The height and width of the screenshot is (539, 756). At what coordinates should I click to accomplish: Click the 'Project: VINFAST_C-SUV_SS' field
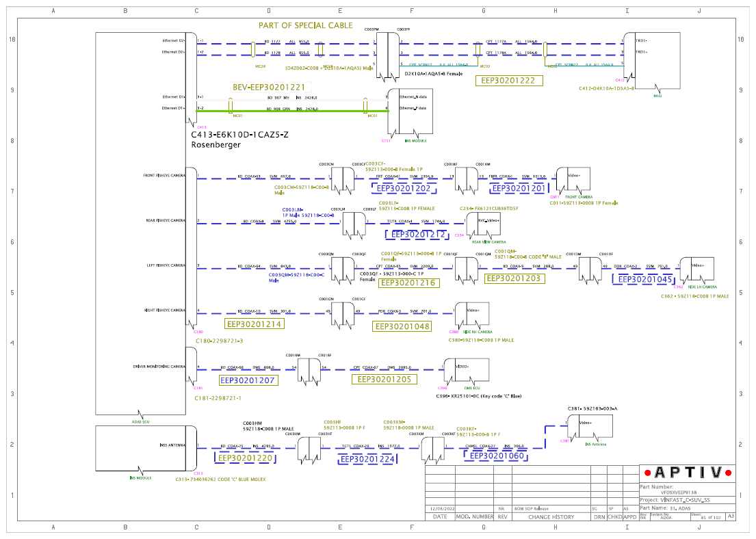point(675,500)
